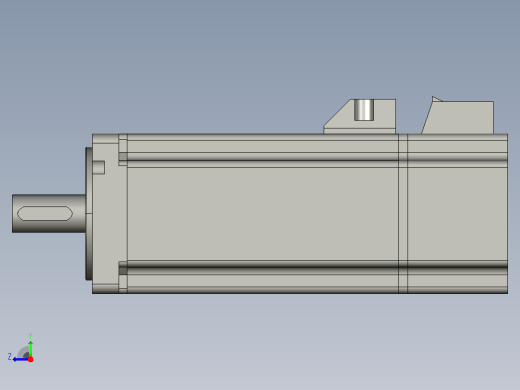Click the small square boss on flange
This screenshot has width=520, height=390.
(99, 167)
